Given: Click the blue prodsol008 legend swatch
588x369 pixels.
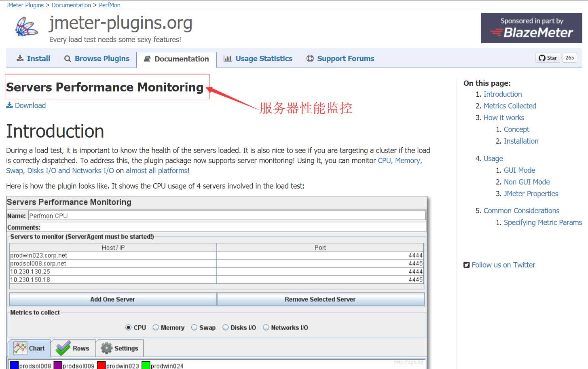Looking at the screenshot, I should tap(14, 365).
